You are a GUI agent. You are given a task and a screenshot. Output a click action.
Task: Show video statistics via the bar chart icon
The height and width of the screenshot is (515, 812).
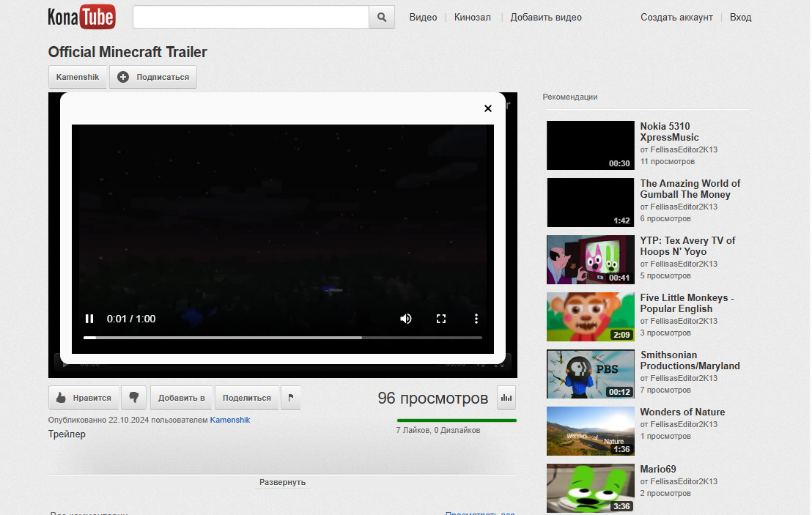506,398
